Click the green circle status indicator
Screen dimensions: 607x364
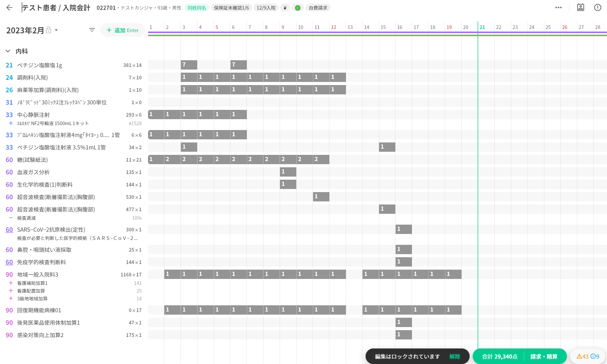(298, 8)
